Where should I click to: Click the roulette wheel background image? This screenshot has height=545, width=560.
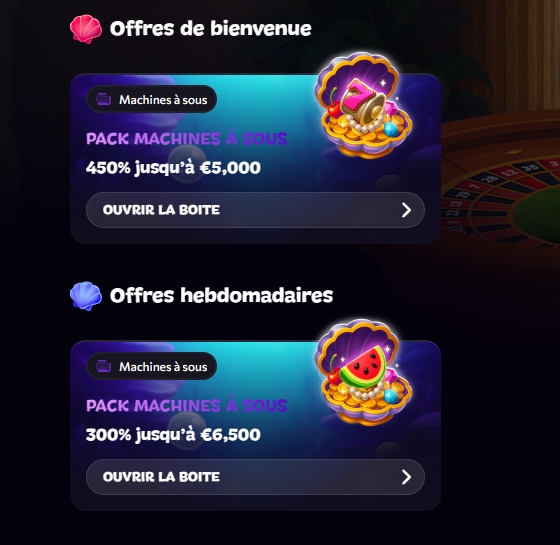pos(500,186)
